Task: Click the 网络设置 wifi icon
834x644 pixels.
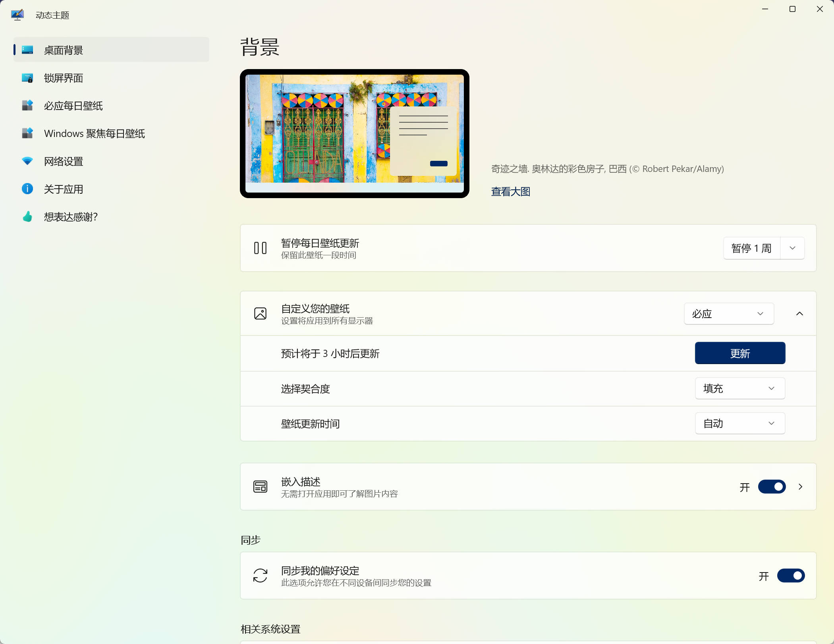Action: (27, 161)
